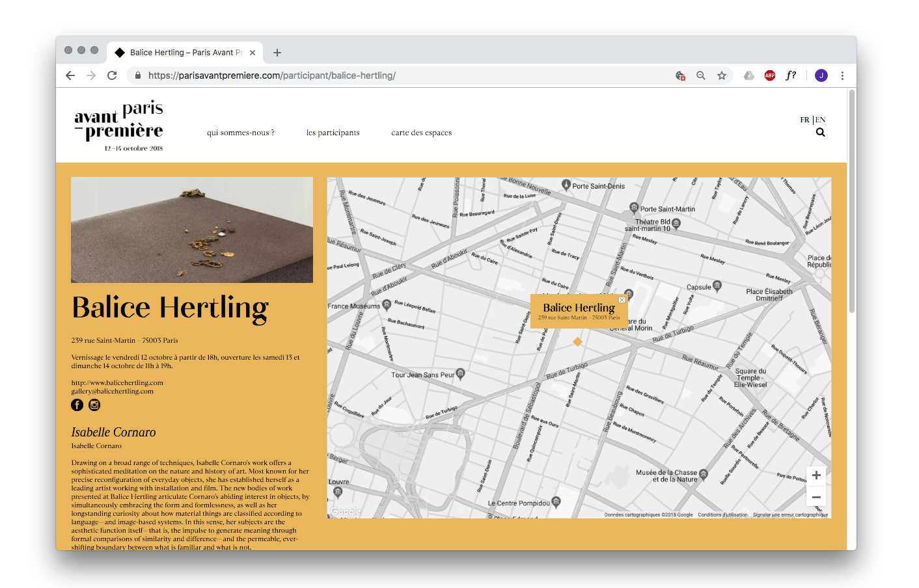This screenshot has width=919, height=588.
Task: Open the Instagram profile icon
Action: click(94, 405)
